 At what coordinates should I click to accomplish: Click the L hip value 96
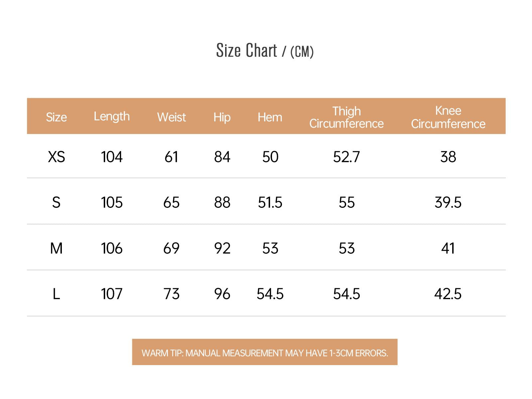[222, 294]
